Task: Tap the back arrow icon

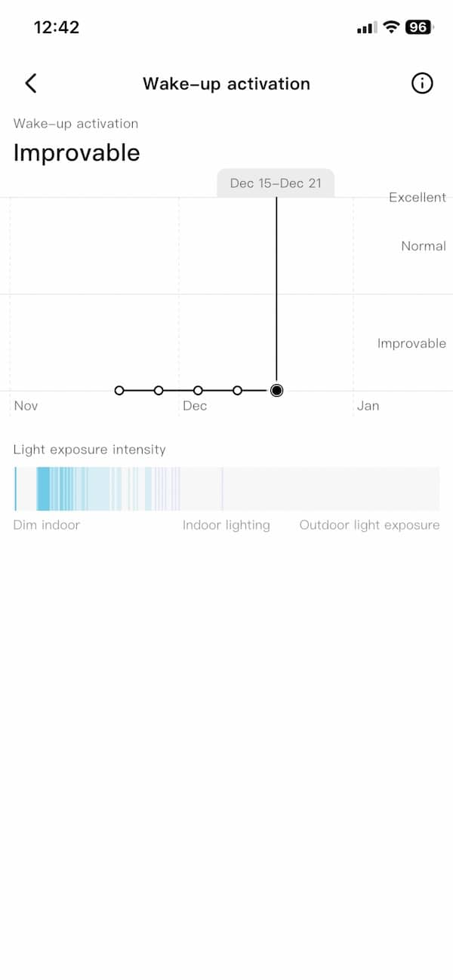Action: tap(31, 83)
